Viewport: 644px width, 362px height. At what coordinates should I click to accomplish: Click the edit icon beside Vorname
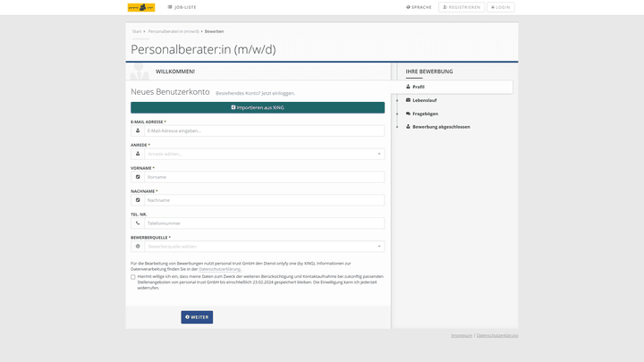coord(138,177)
